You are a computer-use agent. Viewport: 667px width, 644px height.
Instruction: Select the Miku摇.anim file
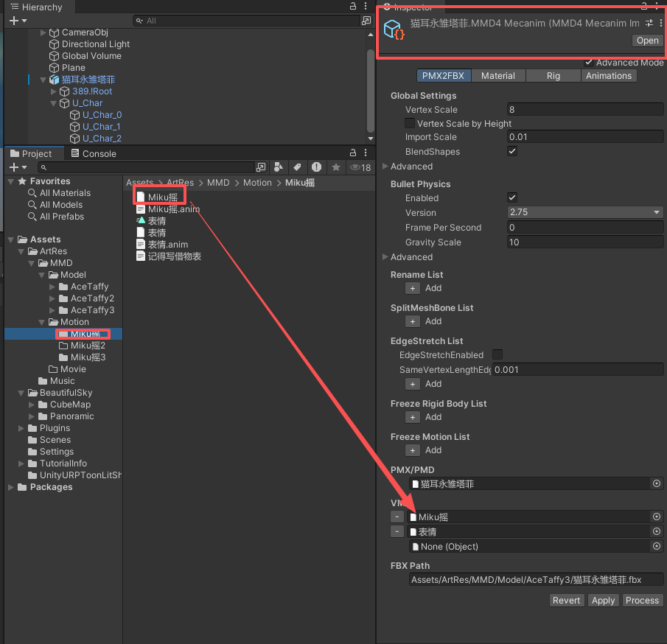pos(173,209)
